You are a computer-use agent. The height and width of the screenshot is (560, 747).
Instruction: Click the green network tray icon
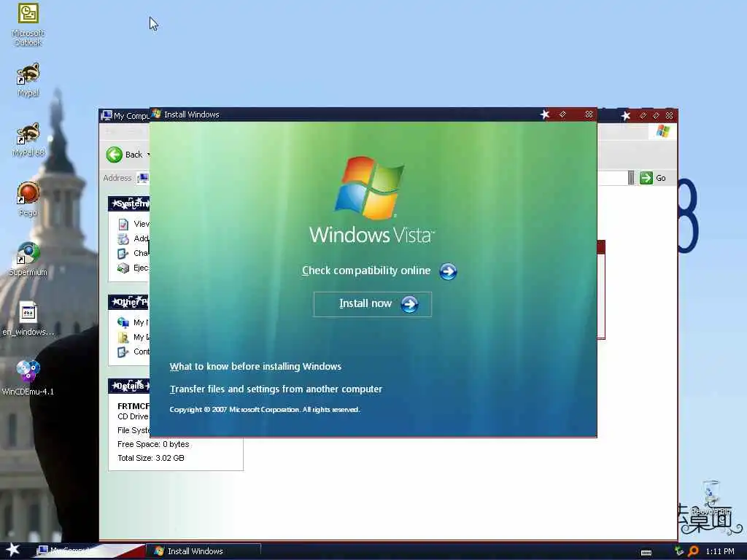(x=679, y=551)
